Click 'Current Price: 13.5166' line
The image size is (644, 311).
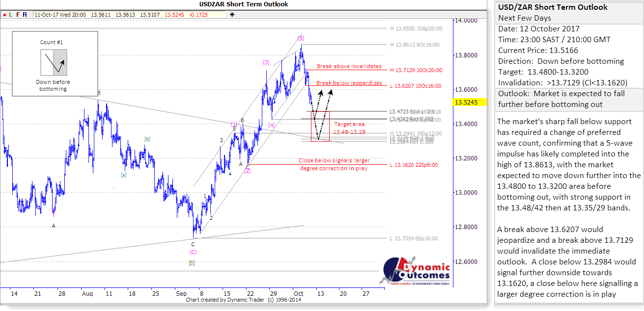(538, 50)
